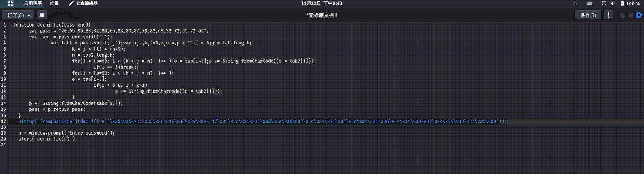Click the *无标题文档 1 window title
The height and width of the screenshot is (174, 644).
coord(321,15)
